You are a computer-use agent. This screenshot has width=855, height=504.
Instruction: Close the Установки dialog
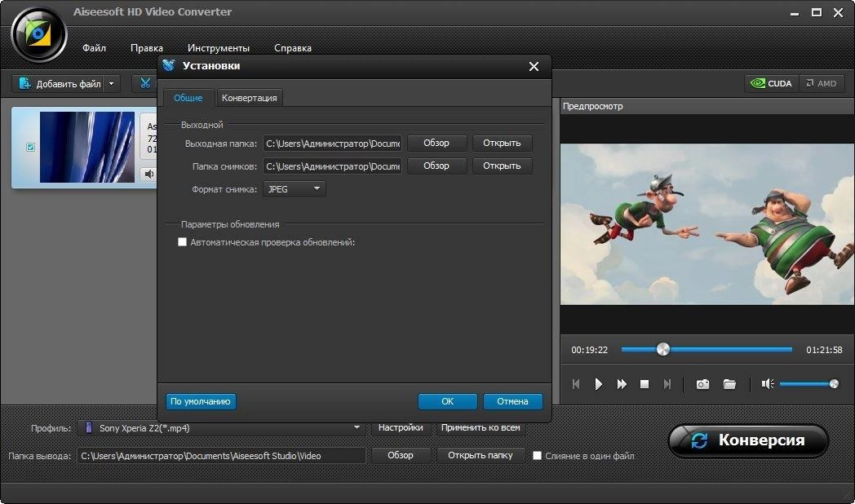[534, 67]
